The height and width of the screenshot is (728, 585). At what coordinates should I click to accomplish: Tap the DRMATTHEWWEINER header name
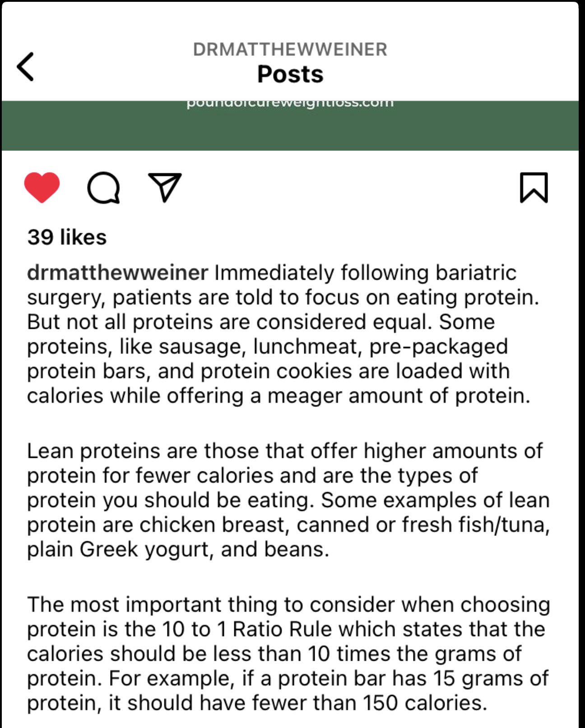coord(290,49)
